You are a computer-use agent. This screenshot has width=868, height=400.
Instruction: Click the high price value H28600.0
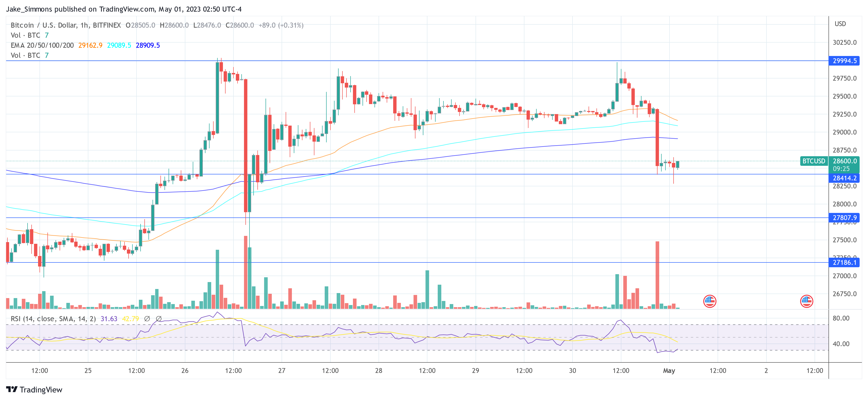[174, 25]
